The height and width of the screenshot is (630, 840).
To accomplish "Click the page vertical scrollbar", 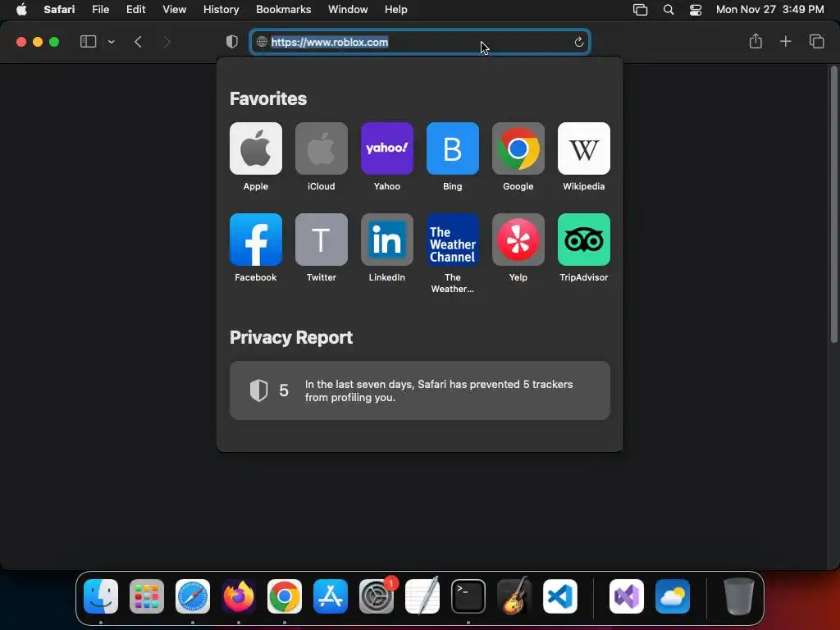I will (833, 204).
